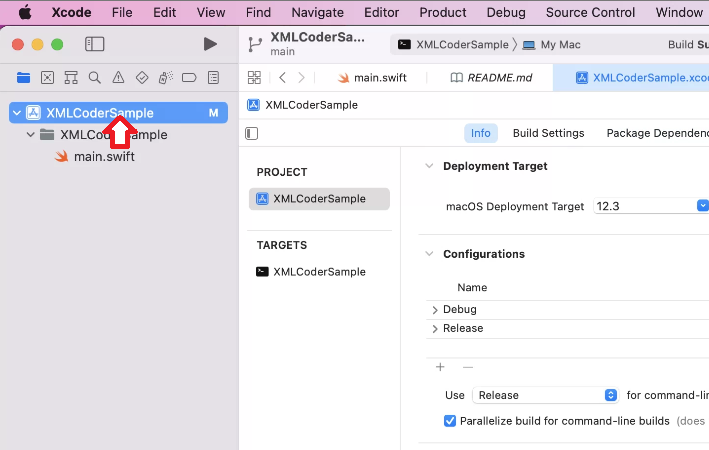Viewport: 709px width, 450px height.
Task: Click XMLCoderSample in the jump bar
Action: [303, 105]
